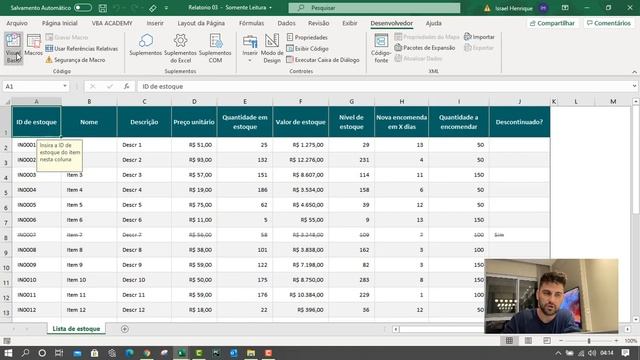
Task: Open the ribbon display options icon
Action: (x=565, y=8)
